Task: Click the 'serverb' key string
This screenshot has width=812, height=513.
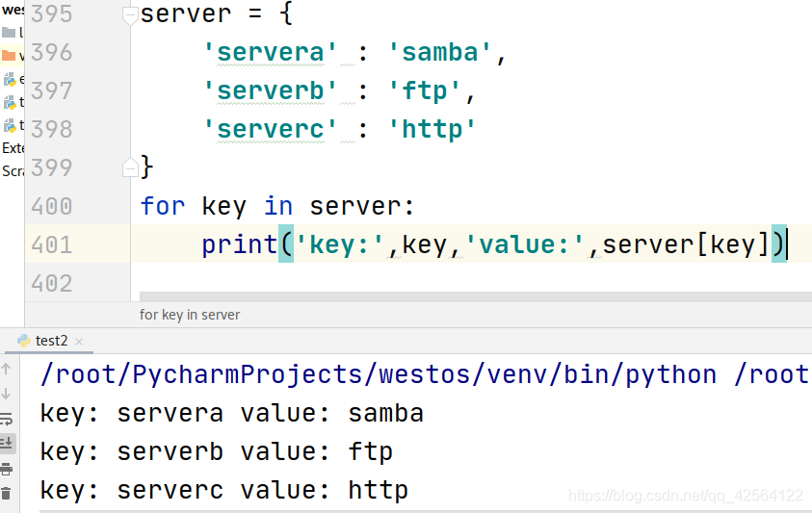Action: pos(271,91)
